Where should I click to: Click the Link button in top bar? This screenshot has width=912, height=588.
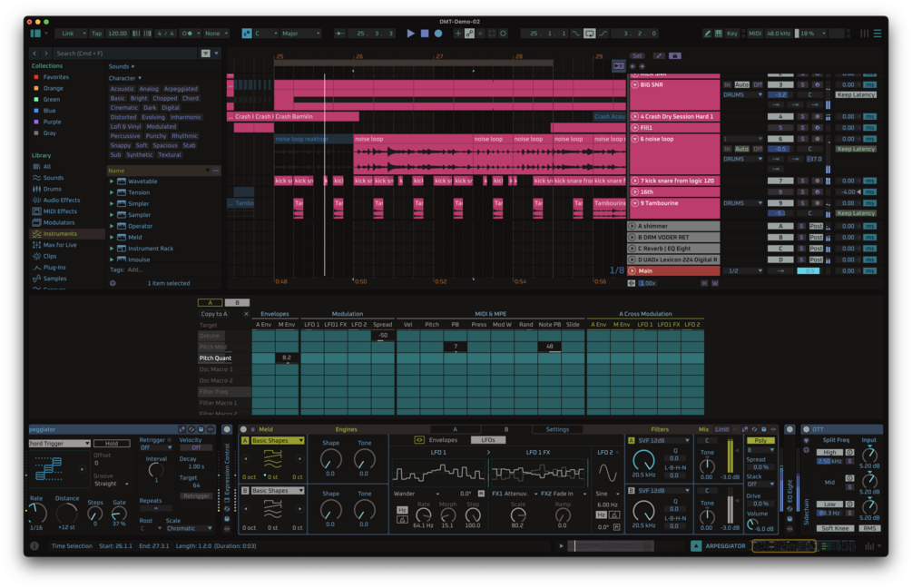(x=68, y=34)
